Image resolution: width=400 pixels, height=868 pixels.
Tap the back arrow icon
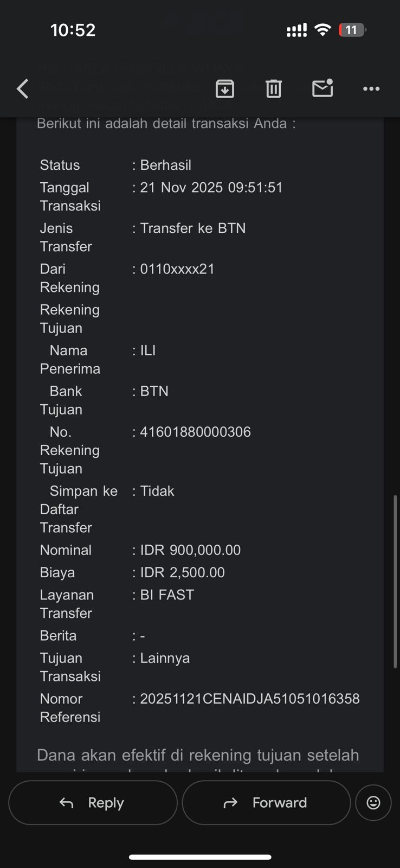(x=23, y=88)
